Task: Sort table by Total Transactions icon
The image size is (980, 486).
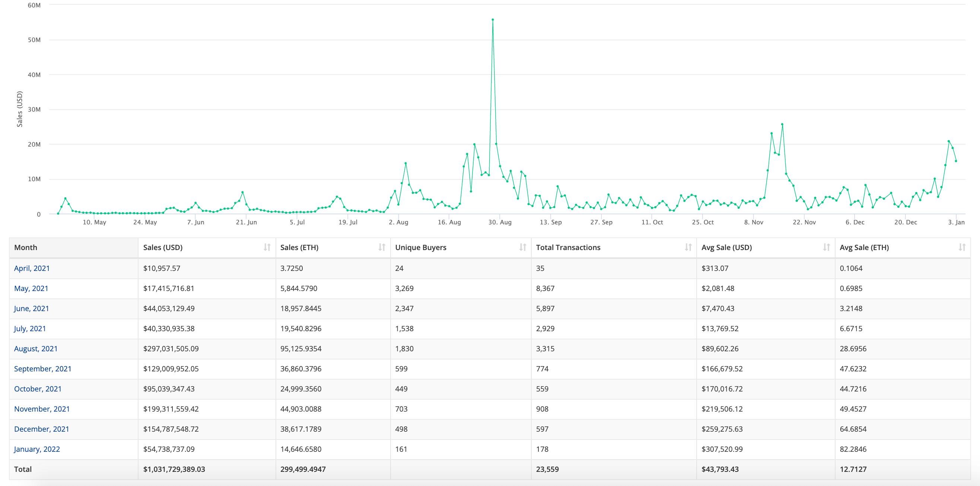Action: [x=688, y=247]
